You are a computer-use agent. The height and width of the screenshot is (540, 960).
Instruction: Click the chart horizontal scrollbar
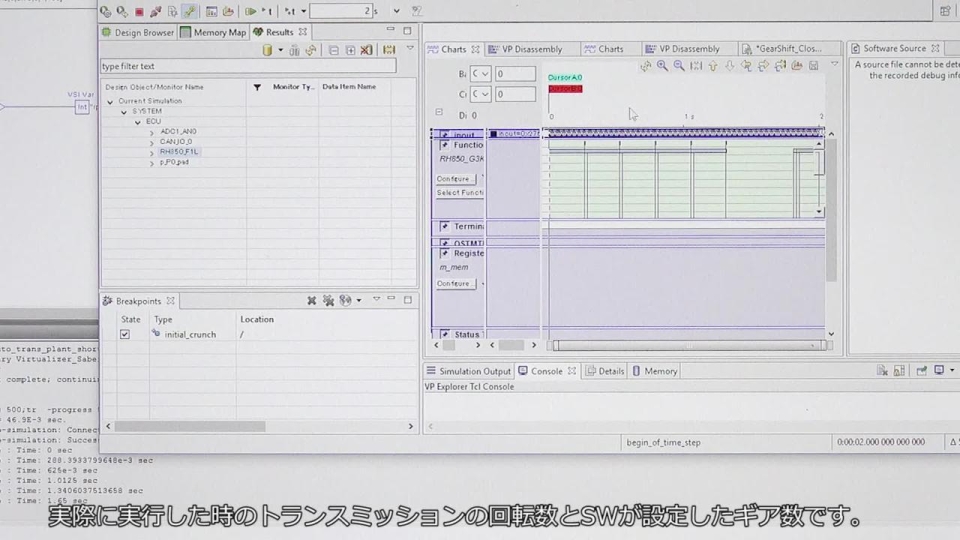click(688, 346)
